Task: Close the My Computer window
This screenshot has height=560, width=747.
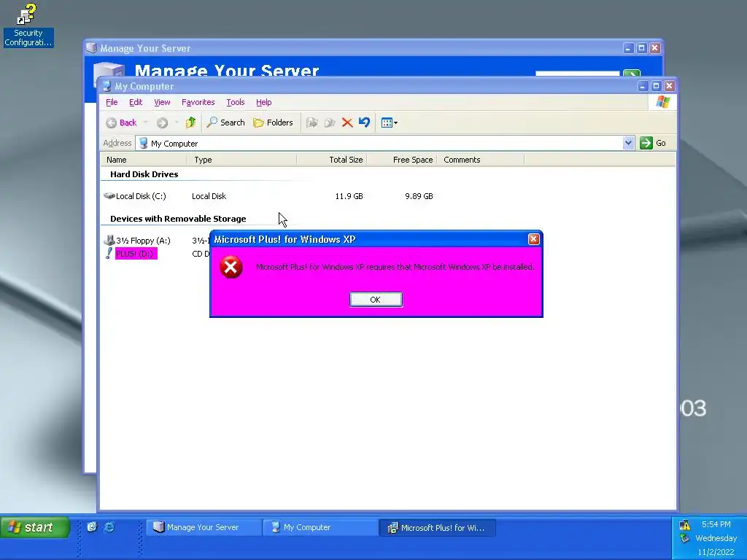Action: pyautogui.click(x=670, y=86)
